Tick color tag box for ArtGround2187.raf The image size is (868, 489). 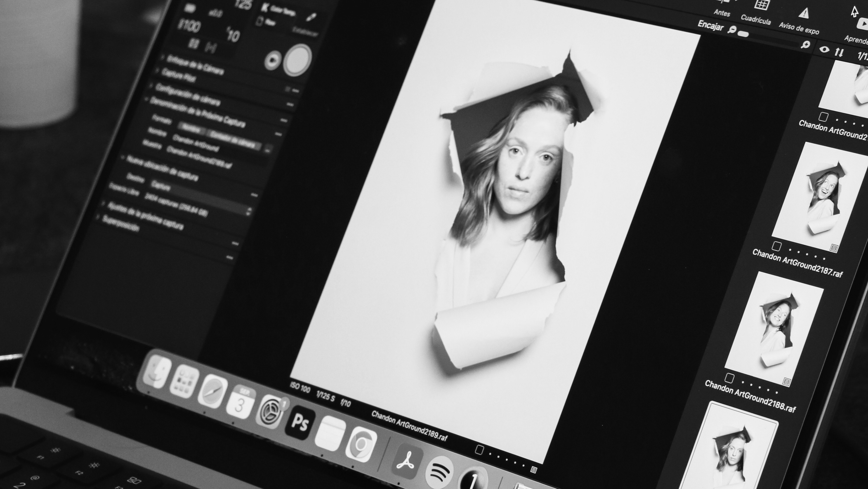[776, 246]
